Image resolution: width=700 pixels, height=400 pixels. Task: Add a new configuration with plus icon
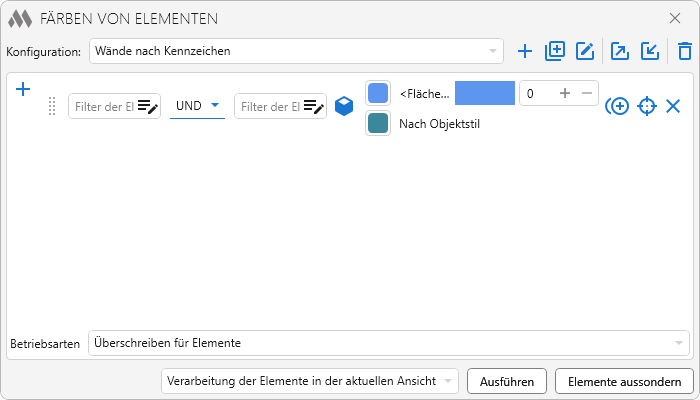(x=525, y=51)
